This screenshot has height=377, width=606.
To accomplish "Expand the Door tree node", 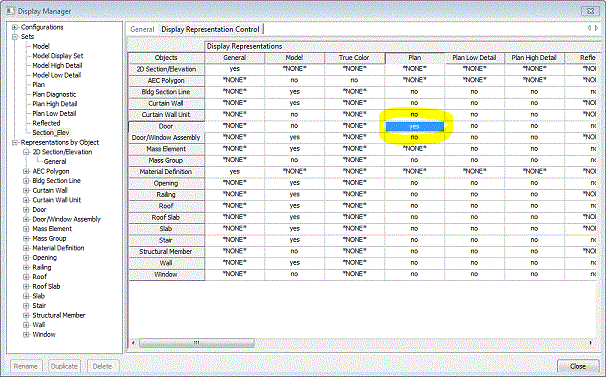I will [x=26, y=210].
